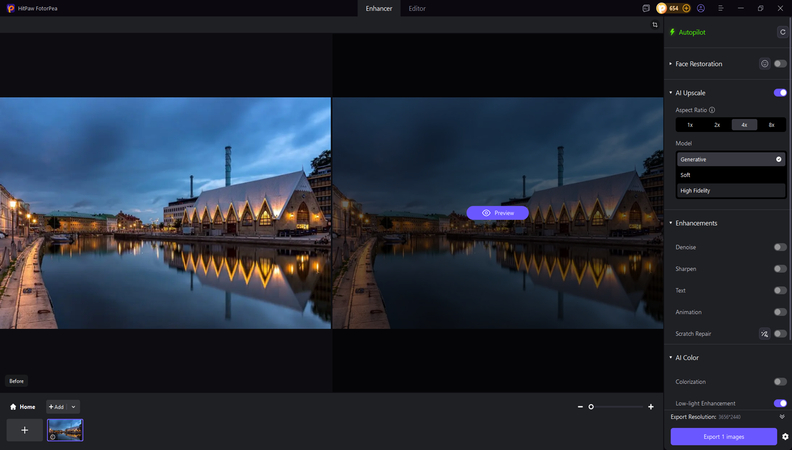Click the Preview button on the image

click(497, 213)
